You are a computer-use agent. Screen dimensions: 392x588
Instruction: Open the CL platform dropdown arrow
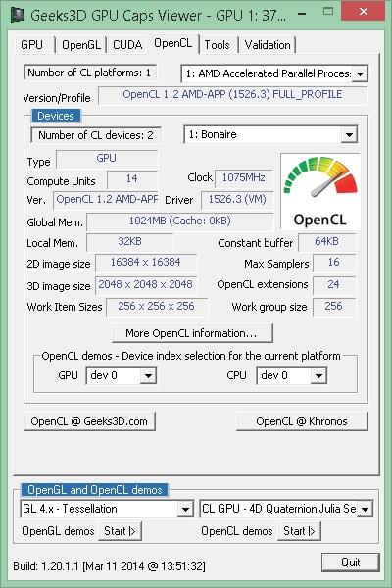coord(360,73)
